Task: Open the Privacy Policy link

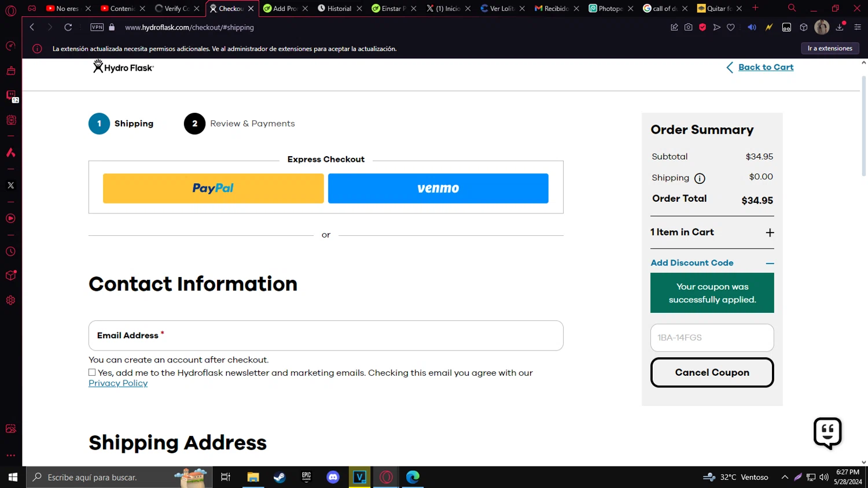Action: click(118, 383)
